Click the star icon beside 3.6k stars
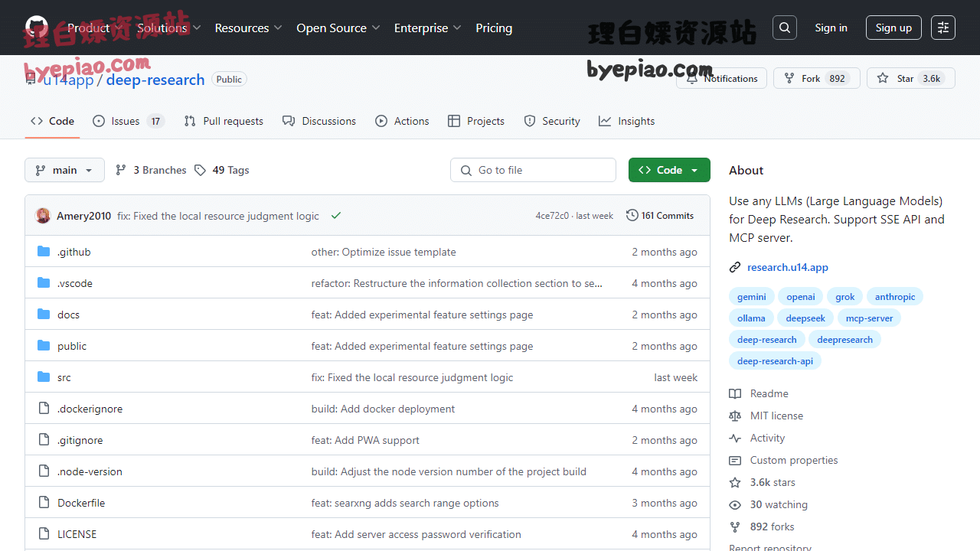The image size is (980, 551). click(x=735, y=482)
